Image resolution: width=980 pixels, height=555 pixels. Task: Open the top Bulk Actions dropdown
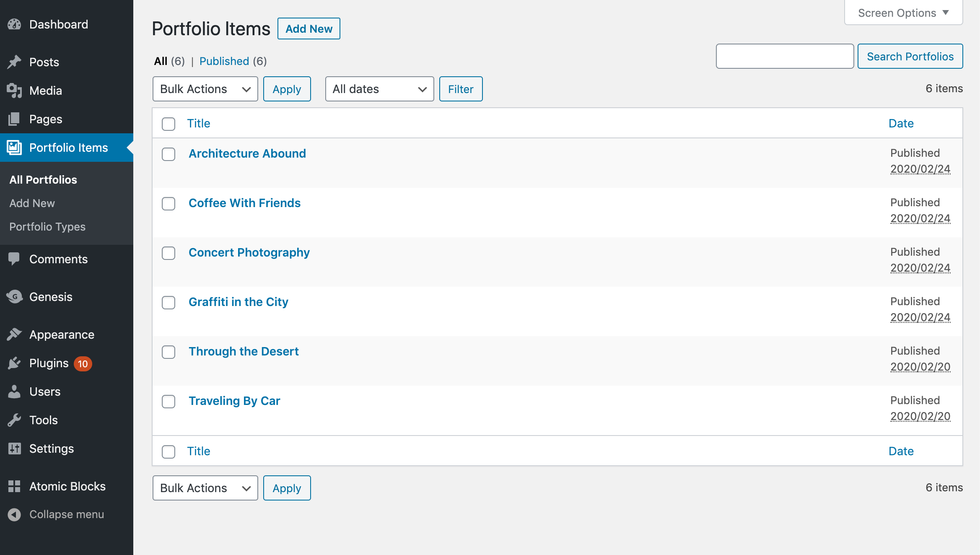pos(205,89)
